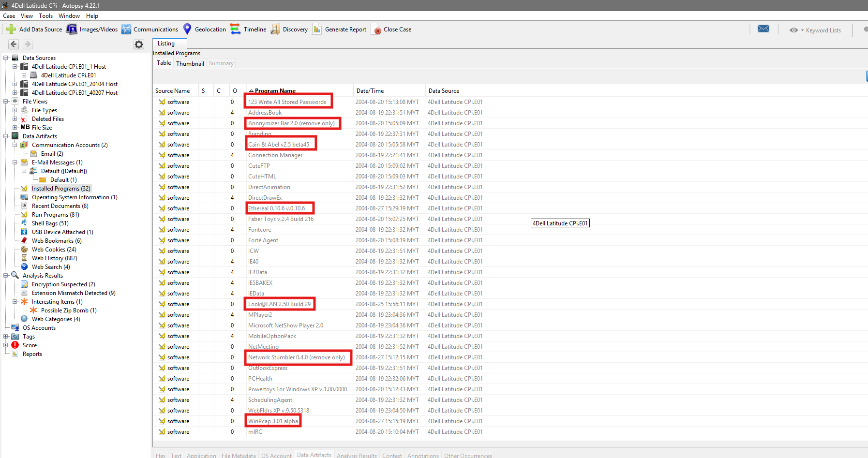Toggle Keyword Lists eye dropdown

point(796,30)
